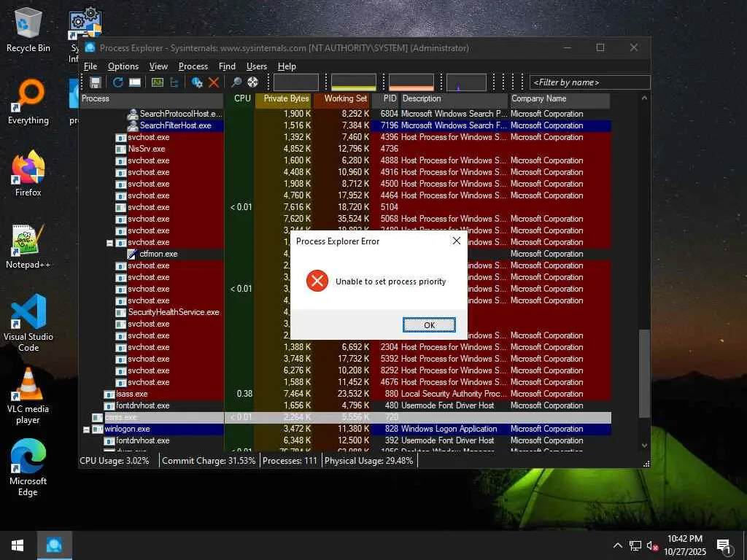The image size is (747, 560).
Task: Open Notepad++ desktop shortcut
Action: (28, 246)
